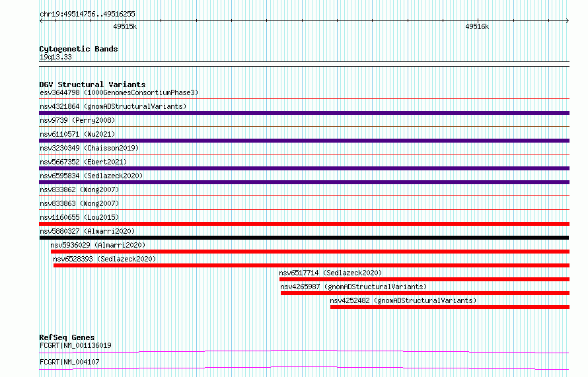Click the nsv4252482 red variant bar
Image resolution: width=588 pixels, height=377 pixels.
pos(450,307)
